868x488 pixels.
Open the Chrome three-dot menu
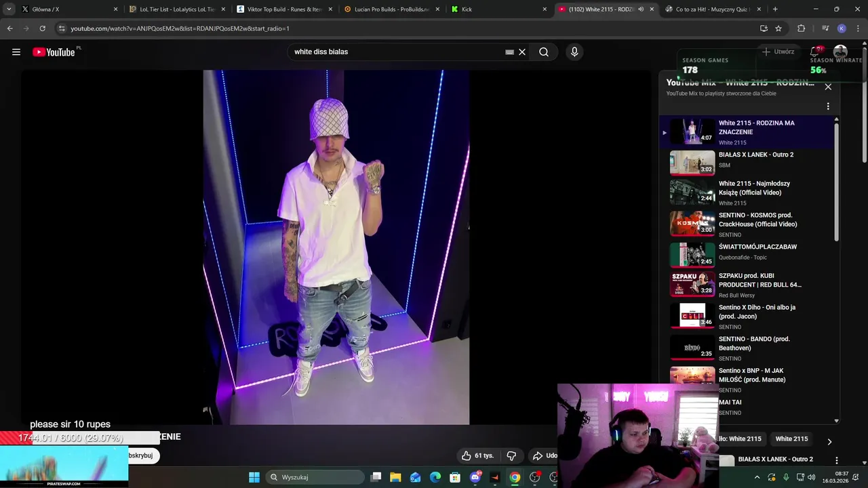point(858,28)
